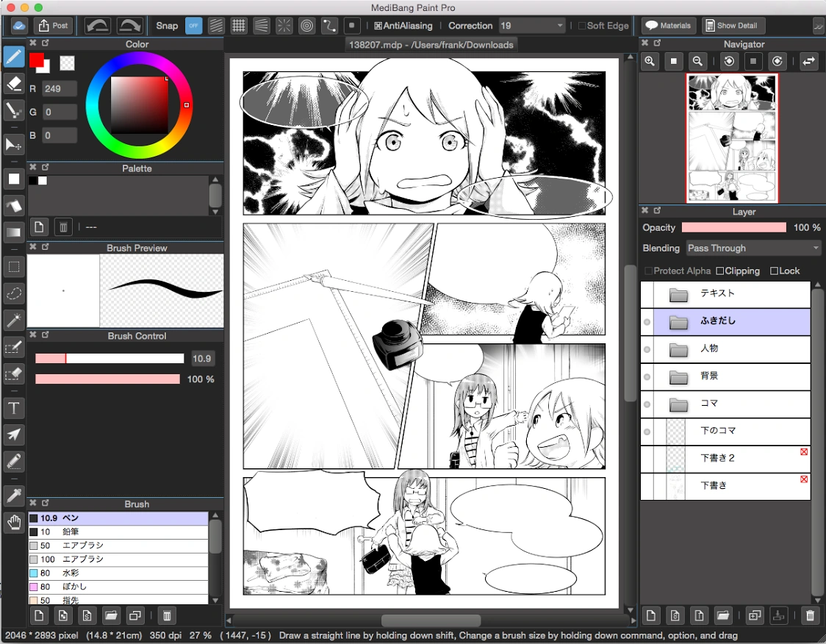This screenshot has width=826, height=644.
Task: Check the Lock layer option
Action: (784, 271)
